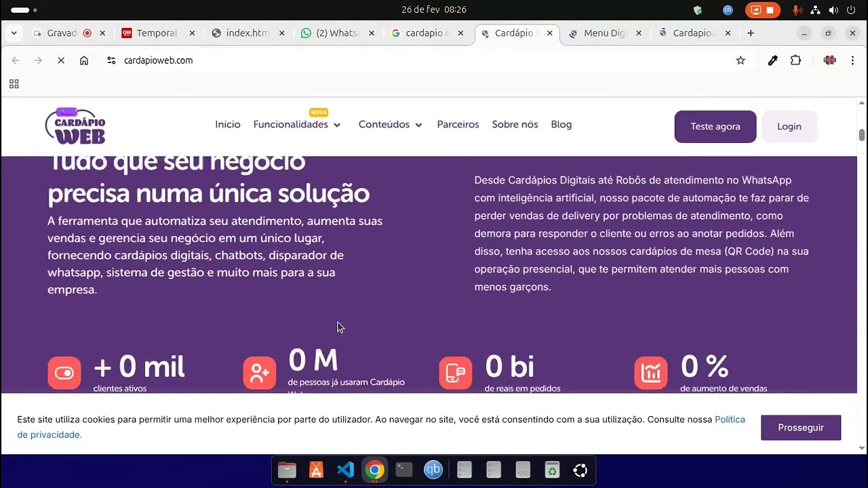Open Terminal from the dock
Screen dimensions: 868x488
404,470
